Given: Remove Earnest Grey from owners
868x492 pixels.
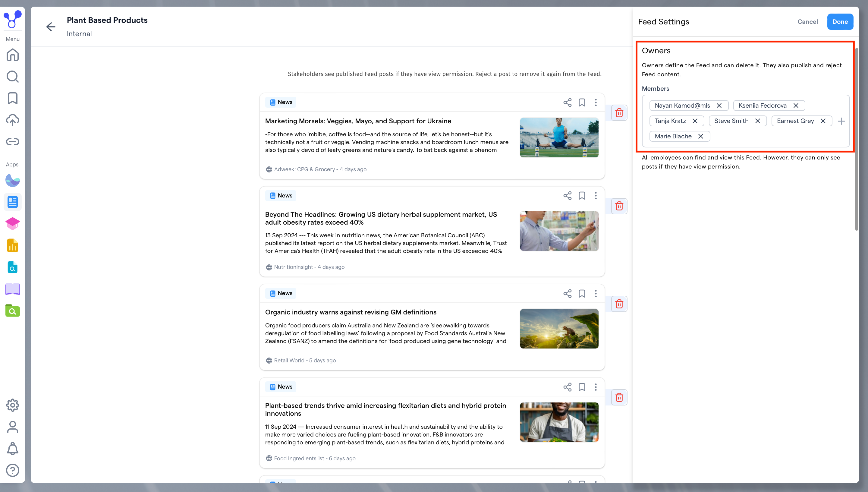Looking at the screenshot, I should click(823, 121).
